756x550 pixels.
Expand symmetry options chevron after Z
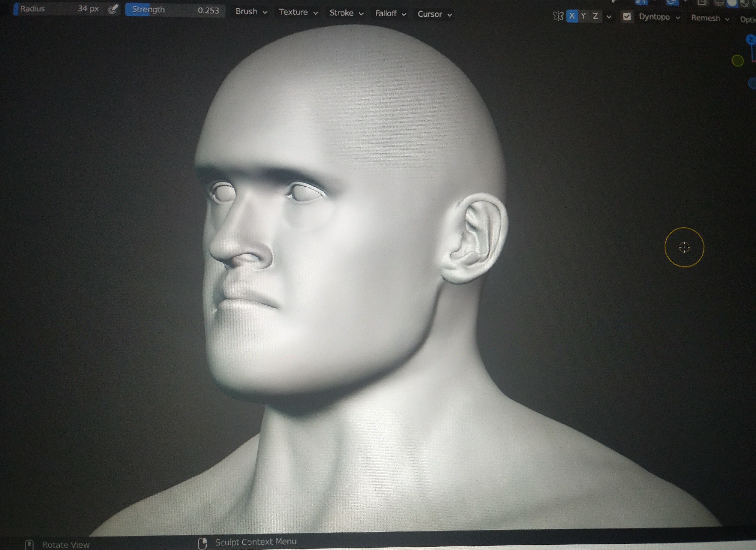click(x=609, y=17)
